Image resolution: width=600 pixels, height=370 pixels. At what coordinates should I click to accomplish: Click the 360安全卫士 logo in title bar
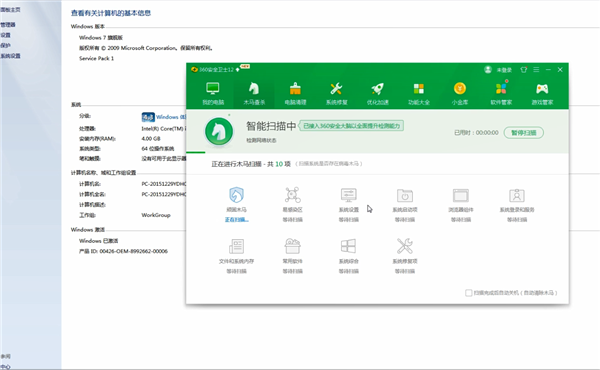click(194, 70)
